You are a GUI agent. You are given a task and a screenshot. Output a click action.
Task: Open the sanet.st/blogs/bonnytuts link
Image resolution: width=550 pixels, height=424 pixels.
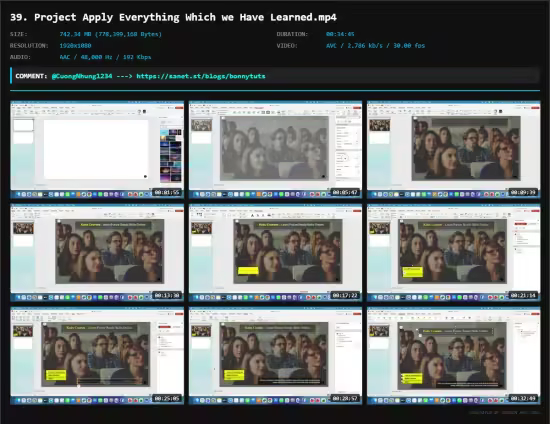pos(201,76)
